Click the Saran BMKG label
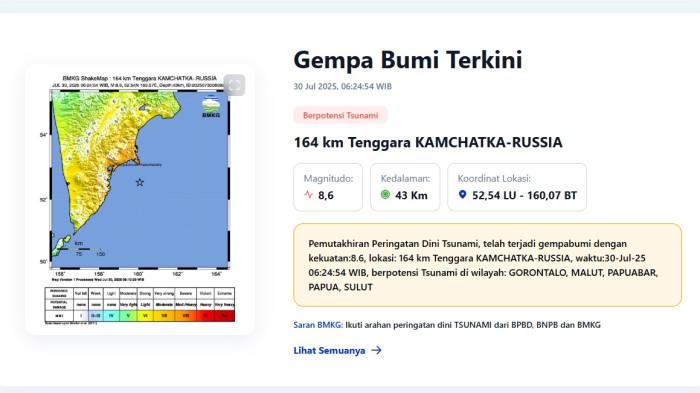Viewport: 700px width, 393px height. [318, 325]
